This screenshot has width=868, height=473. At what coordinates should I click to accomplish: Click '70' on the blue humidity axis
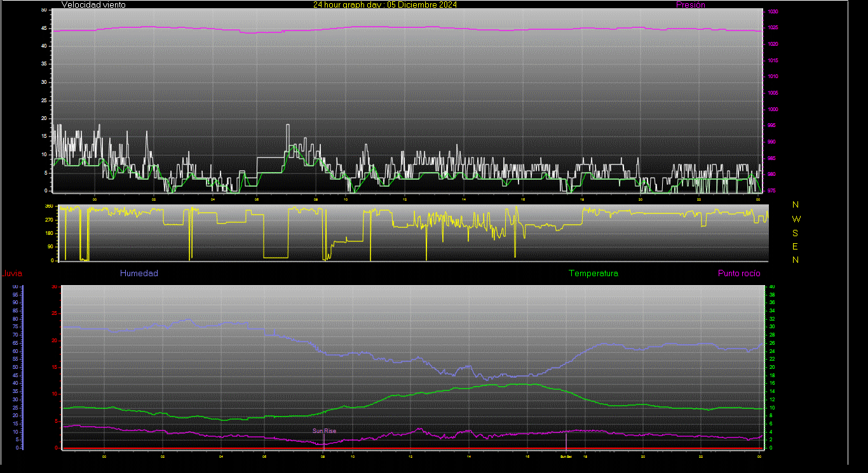point(15,335)
